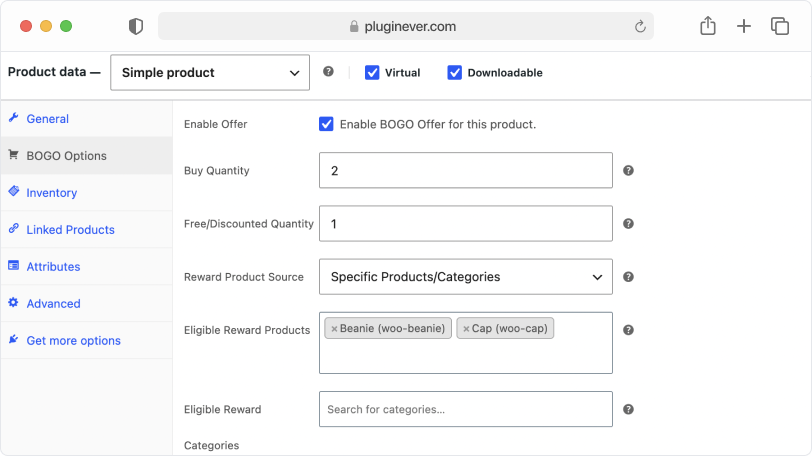The height and width of the screenshot is (456, 812).
Task: Click the Beanie (woo-beanie) product tag
Action: [x=388, y=329]
